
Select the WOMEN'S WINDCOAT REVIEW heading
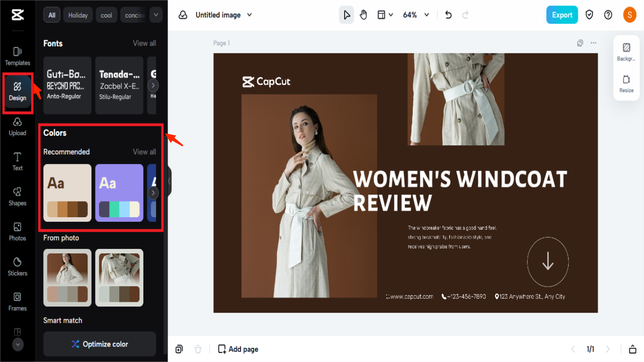click(x=460, y=191)
